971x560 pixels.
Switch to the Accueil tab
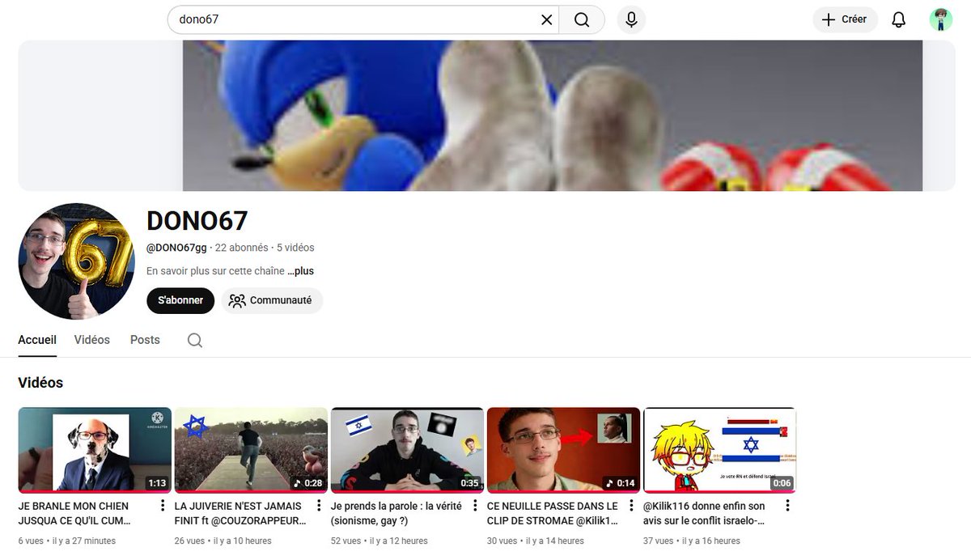click(37, 340)
